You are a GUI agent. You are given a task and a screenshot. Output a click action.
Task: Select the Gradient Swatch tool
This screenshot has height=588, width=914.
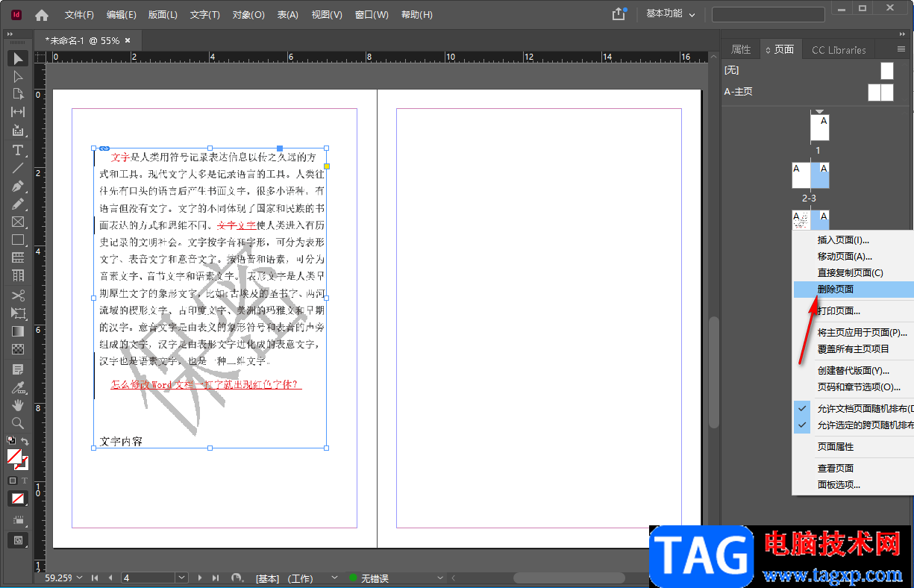(x=18, y=331)
